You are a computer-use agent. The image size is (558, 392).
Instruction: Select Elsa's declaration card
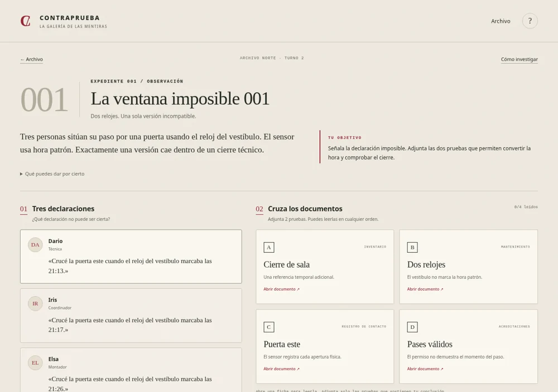(x=131, y=370)
